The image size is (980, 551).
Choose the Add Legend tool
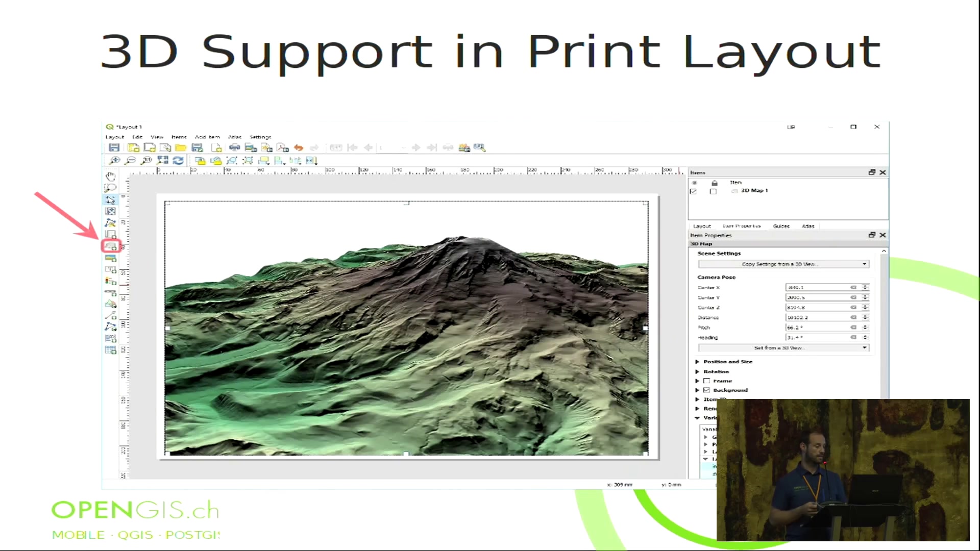click(x=110, y=281)
